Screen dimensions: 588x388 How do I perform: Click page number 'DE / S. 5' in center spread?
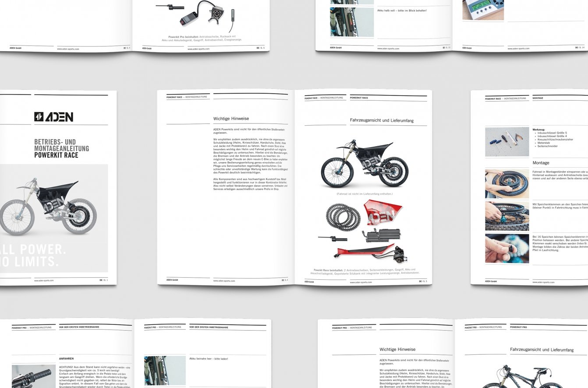point(422,282)
